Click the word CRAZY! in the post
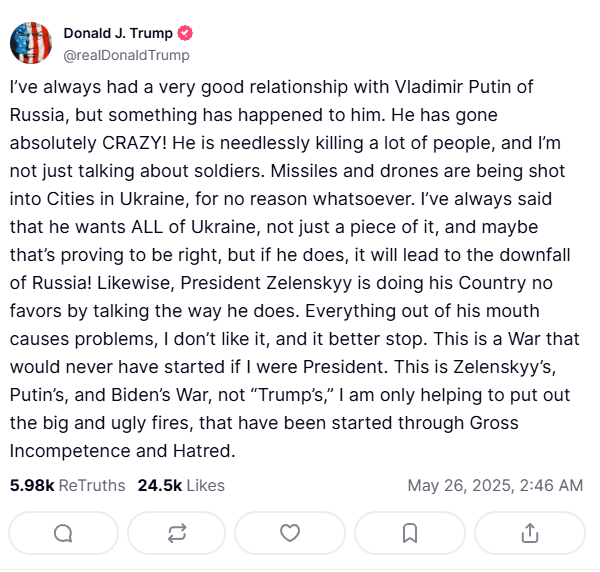Viewport: 600px width, 572px height. 134,143
